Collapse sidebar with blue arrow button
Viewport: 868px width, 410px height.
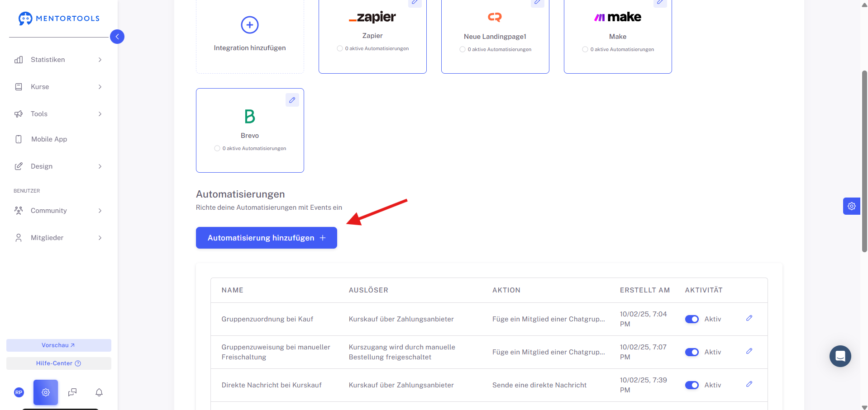(117, 37)
